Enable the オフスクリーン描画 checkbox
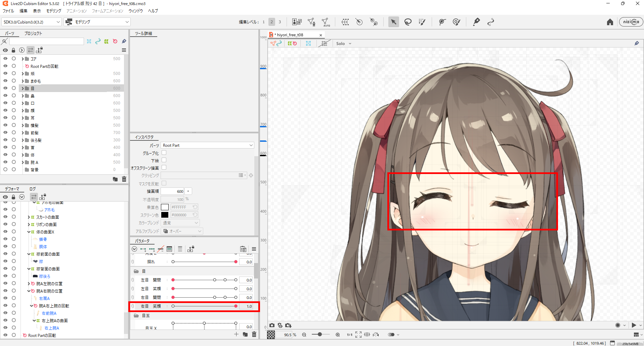The image size is (644, 346). (x=164, y=168)
